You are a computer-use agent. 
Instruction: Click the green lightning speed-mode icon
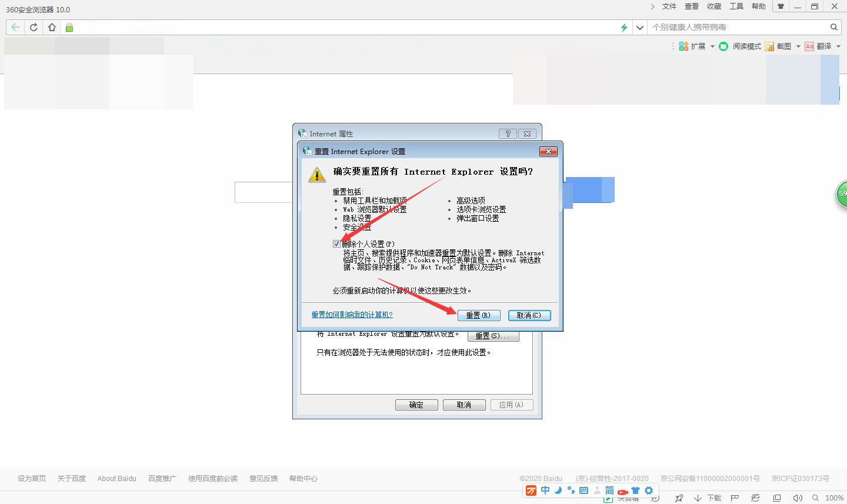(x=624, y=28)
